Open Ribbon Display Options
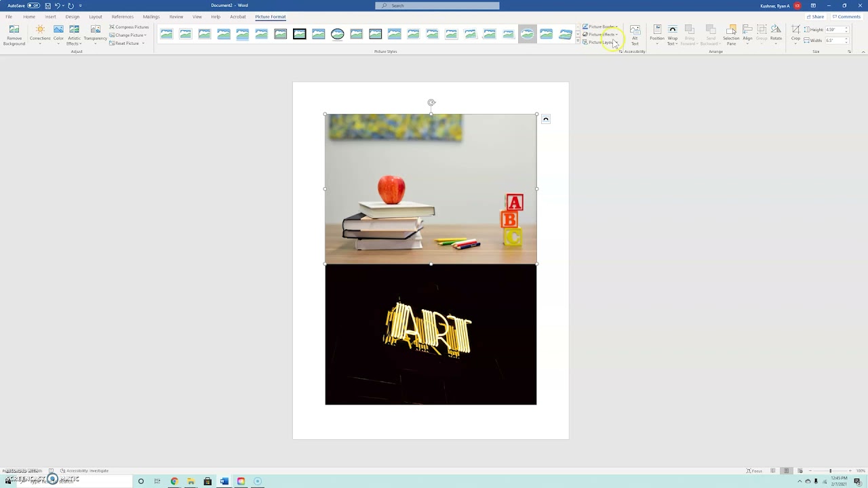 (x=813, y=5)
